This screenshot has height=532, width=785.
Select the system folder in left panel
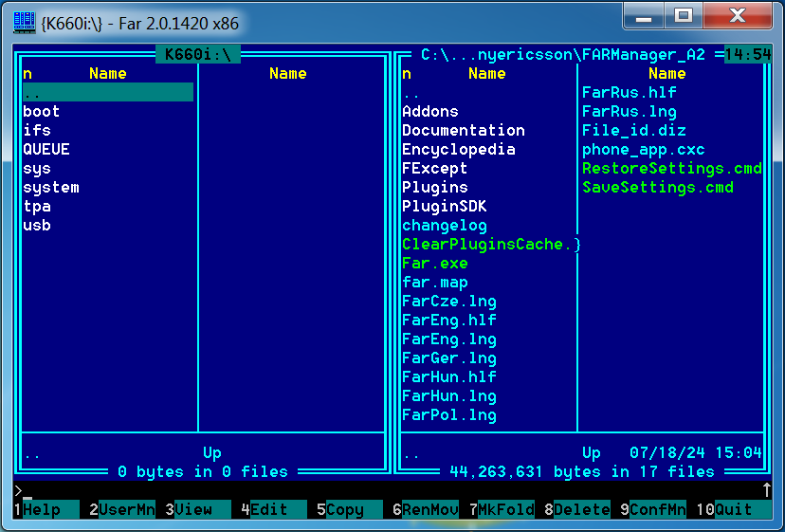click(x=51, y=188)
